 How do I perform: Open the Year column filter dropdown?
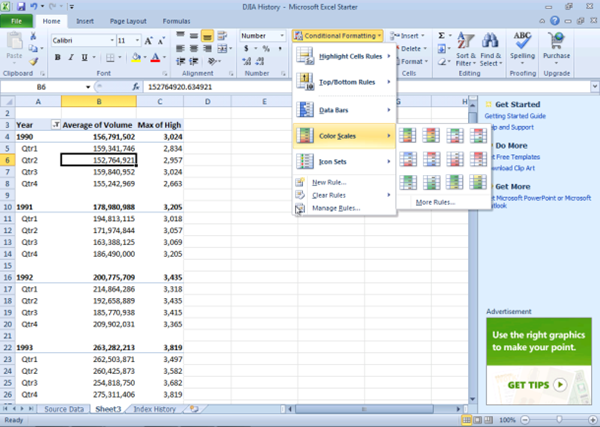54,124
